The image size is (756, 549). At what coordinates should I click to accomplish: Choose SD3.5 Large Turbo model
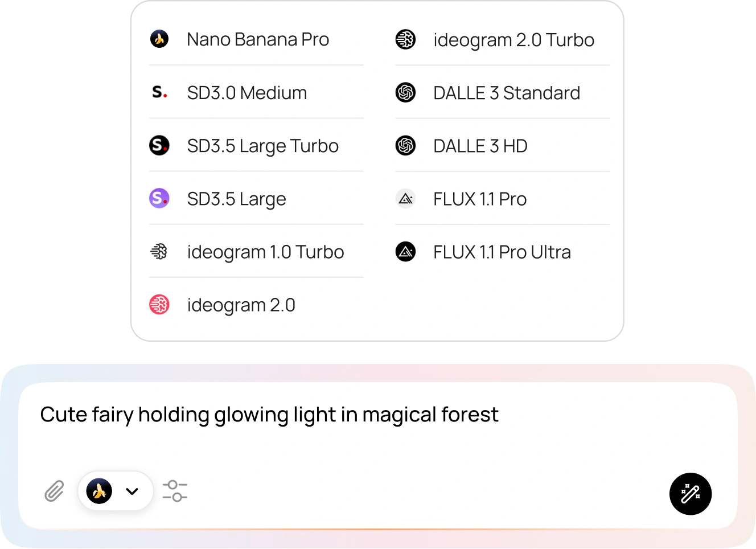coord(263,146)
